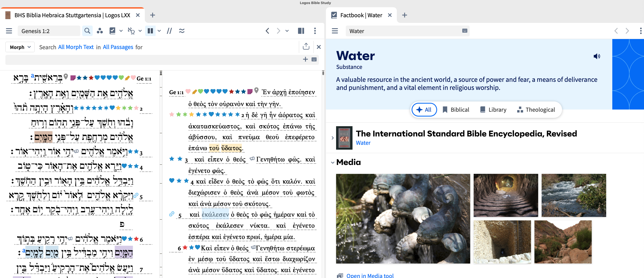This screenshot has width=644, height=278.
Task: Expand the interlinear options dropdown arrow
Action: point(140,31)
